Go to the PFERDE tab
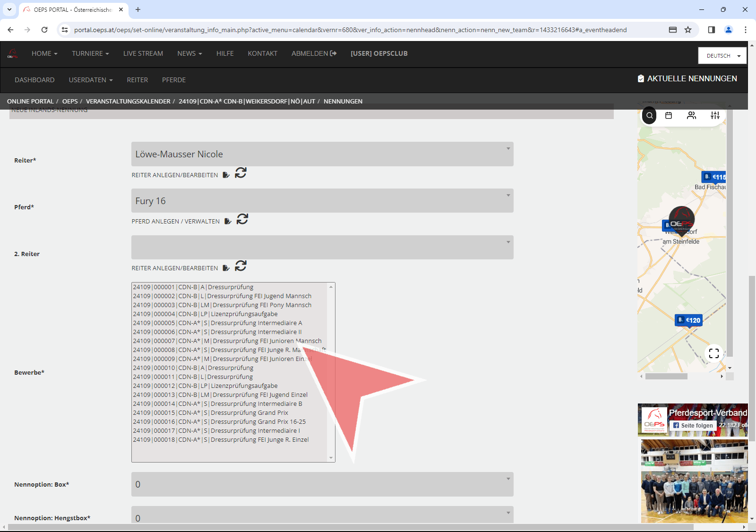This screenshot has width=756, height=532. pyautogui.click(x=174, y=80)
